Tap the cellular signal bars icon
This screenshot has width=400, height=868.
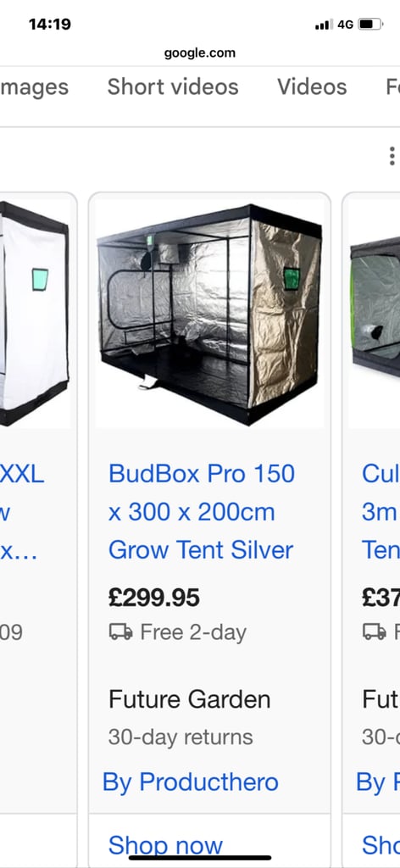coord(324,25)
